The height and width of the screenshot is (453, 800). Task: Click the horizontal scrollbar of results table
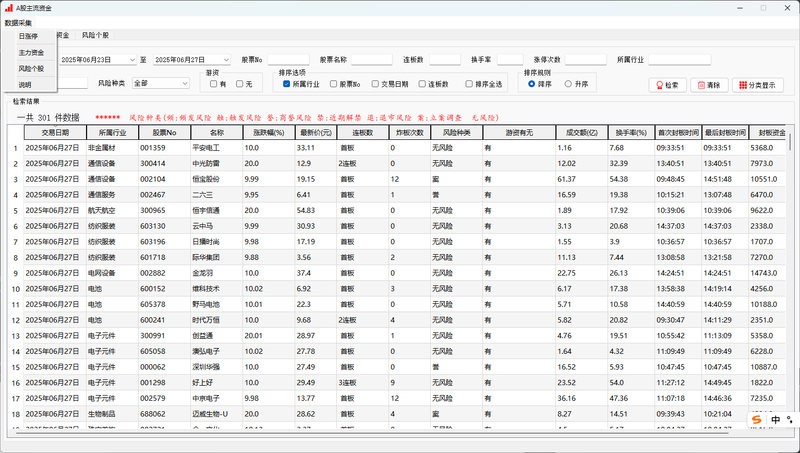(x=372, y=433)
